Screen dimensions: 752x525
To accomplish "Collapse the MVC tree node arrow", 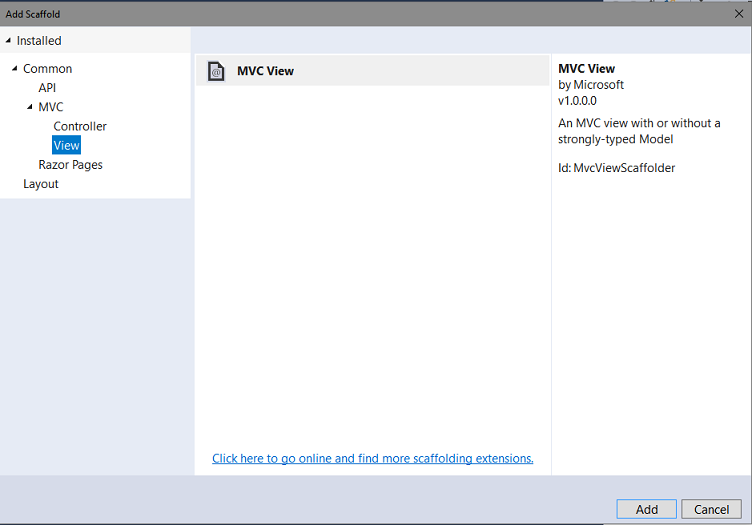I will pyautogui.click(x=30, y=106).
